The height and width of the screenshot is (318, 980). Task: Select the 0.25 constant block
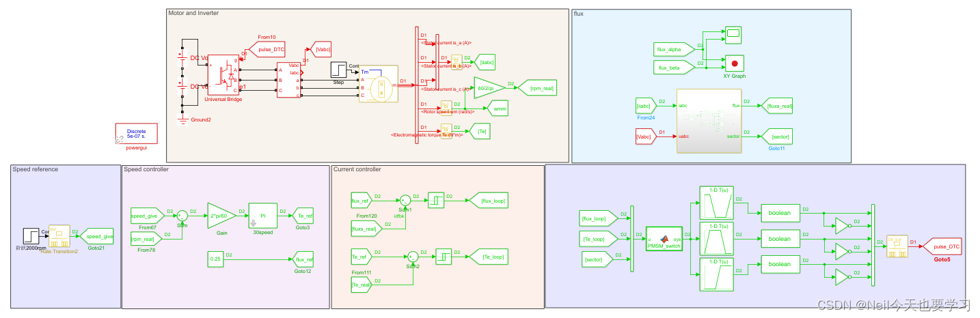216,259
